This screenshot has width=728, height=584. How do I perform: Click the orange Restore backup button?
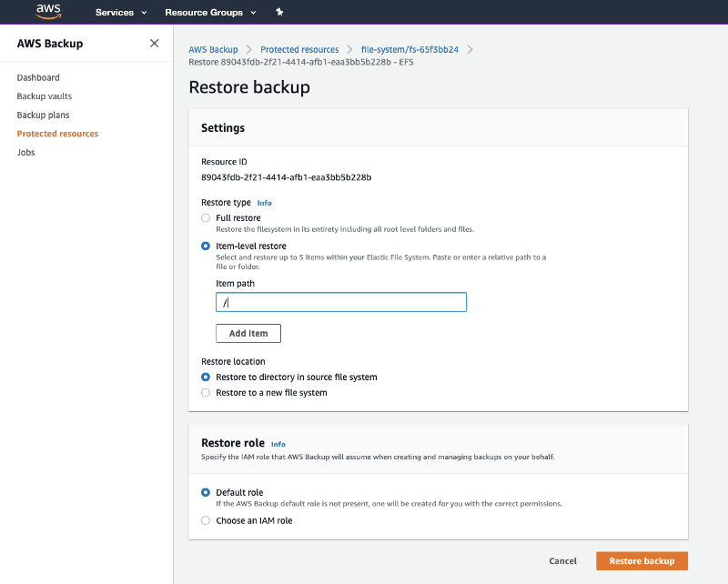[642, 560]
